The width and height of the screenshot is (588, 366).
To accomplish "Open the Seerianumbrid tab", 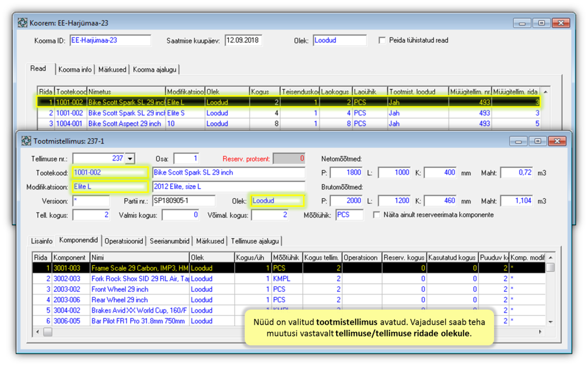I will click(x=170, y=241).
